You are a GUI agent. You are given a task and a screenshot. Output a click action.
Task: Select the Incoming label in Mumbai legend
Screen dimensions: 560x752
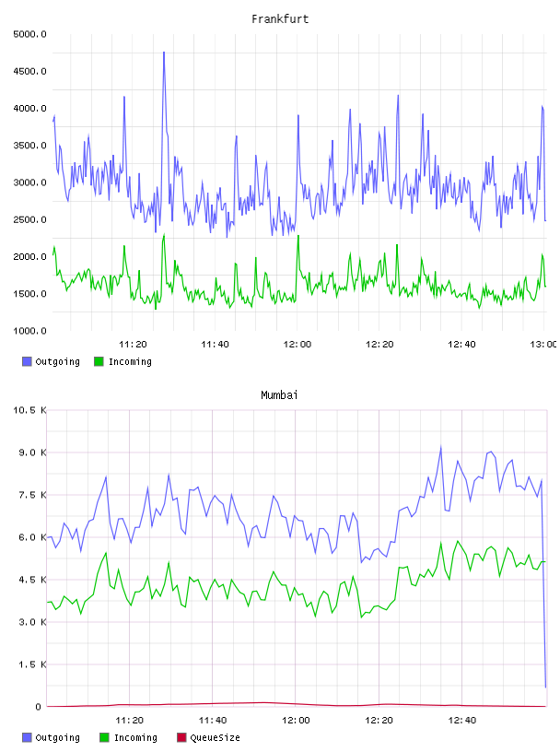click(135, 737)
